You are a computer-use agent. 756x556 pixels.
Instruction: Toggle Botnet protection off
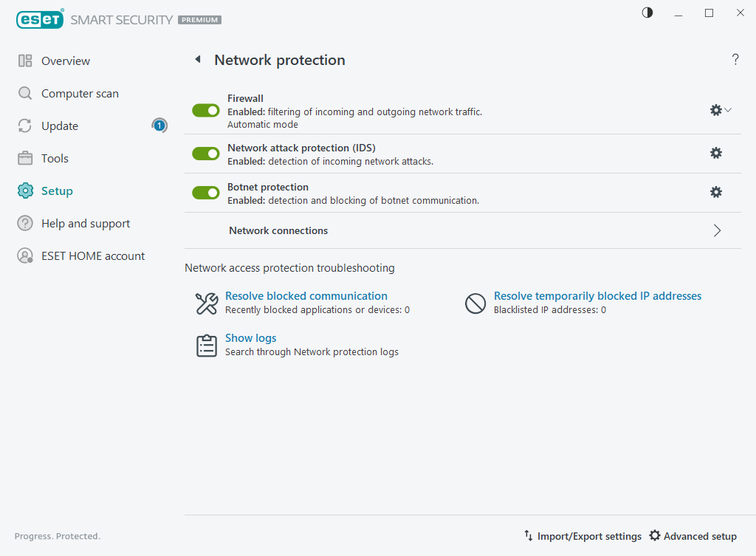205,192
